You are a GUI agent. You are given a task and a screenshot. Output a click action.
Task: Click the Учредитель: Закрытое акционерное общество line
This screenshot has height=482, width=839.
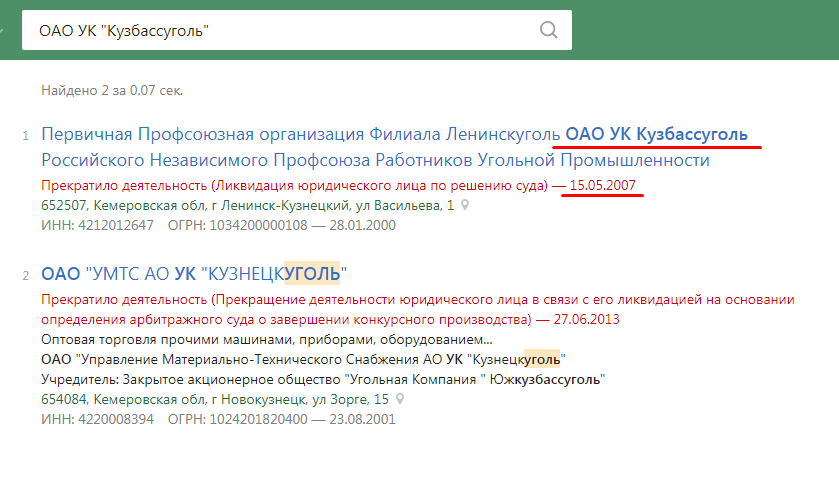point(323,380)
